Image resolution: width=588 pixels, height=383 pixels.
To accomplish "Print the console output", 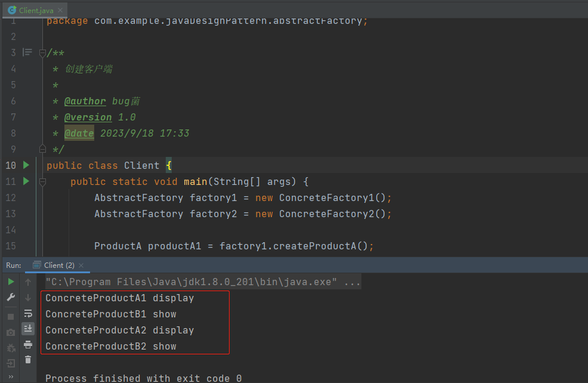I will (x=28, y=344).
